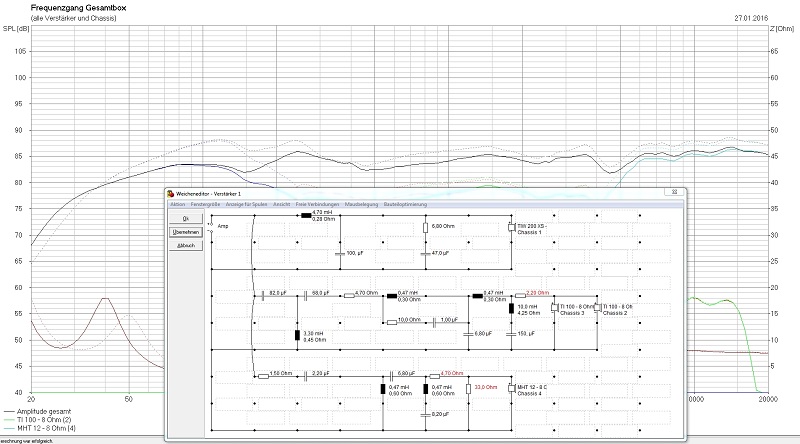Click the Abbruch button
The width and height of the screenshot is (800, 444).
pos(183,245)
